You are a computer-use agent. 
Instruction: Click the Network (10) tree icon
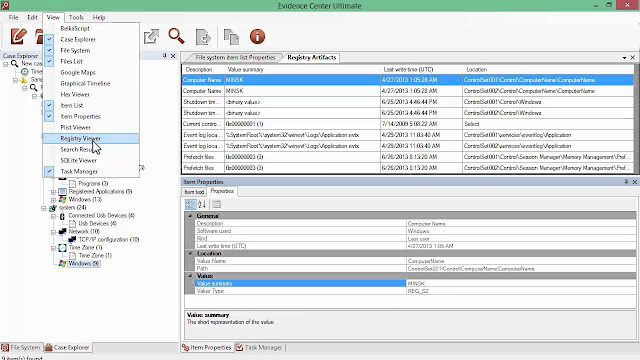[x=62, y=232]
